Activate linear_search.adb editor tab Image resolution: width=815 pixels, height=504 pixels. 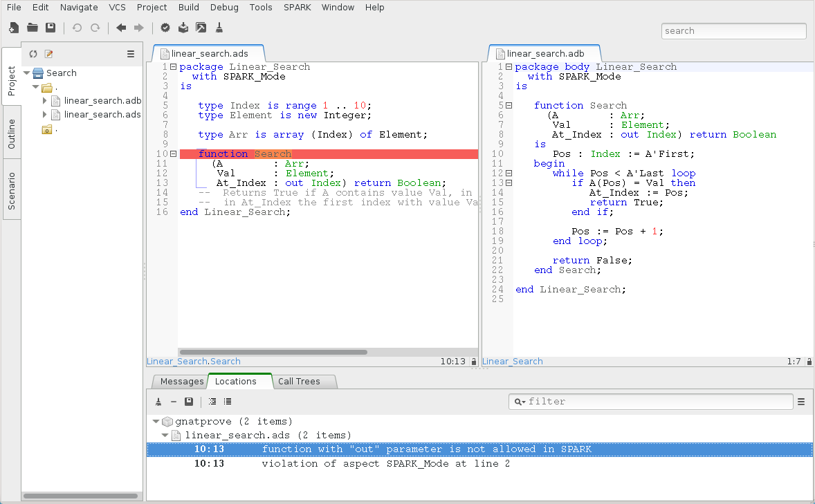coord(544,53)
